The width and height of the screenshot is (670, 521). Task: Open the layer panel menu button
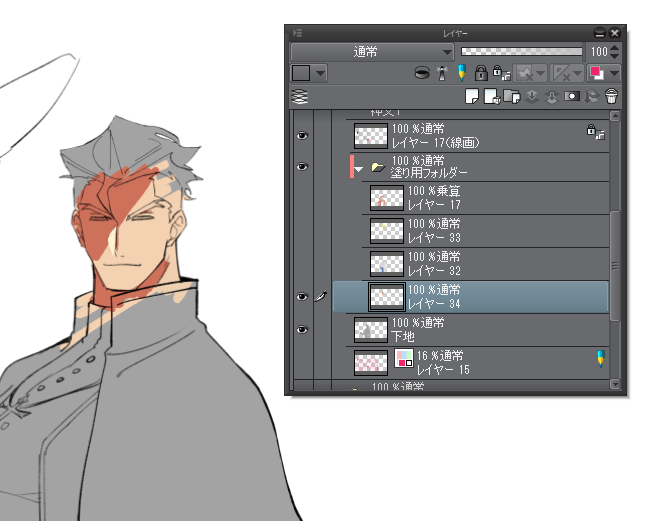click(298, 33)
